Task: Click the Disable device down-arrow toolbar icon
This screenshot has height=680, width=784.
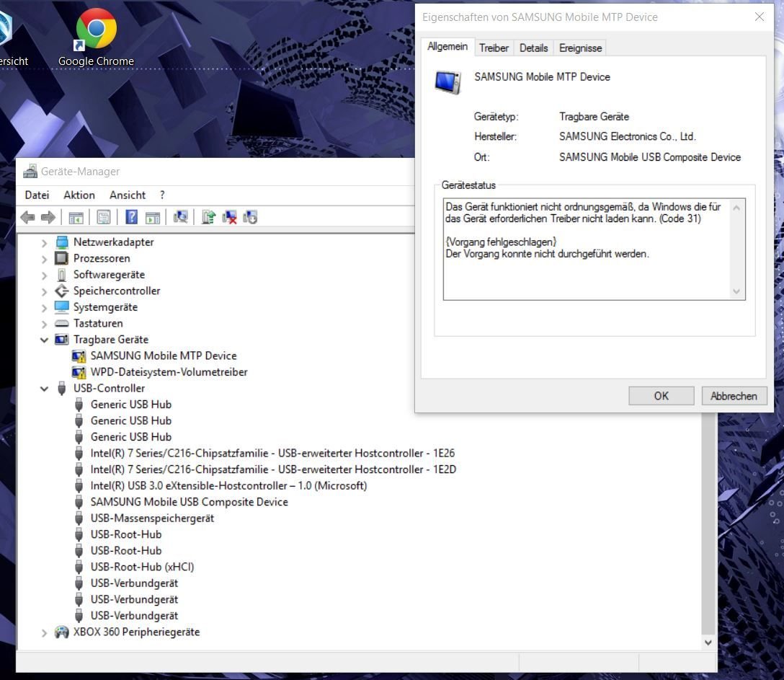Action: (250, 217)
